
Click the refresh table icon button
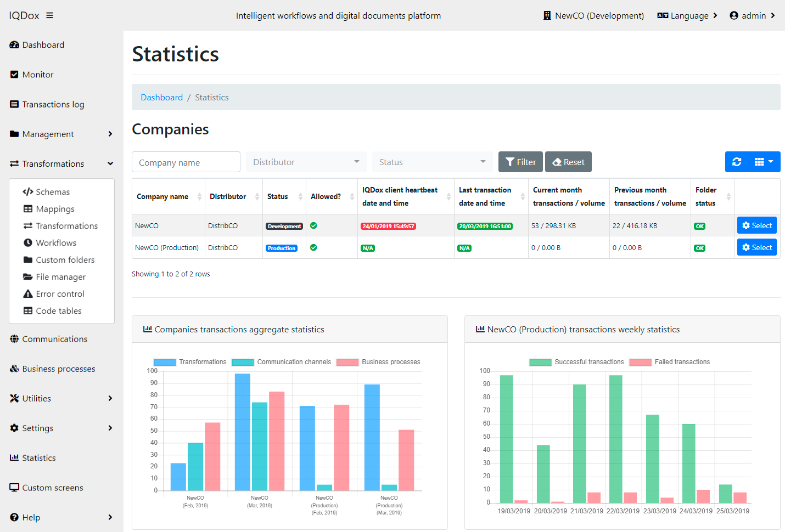point(737,162)
